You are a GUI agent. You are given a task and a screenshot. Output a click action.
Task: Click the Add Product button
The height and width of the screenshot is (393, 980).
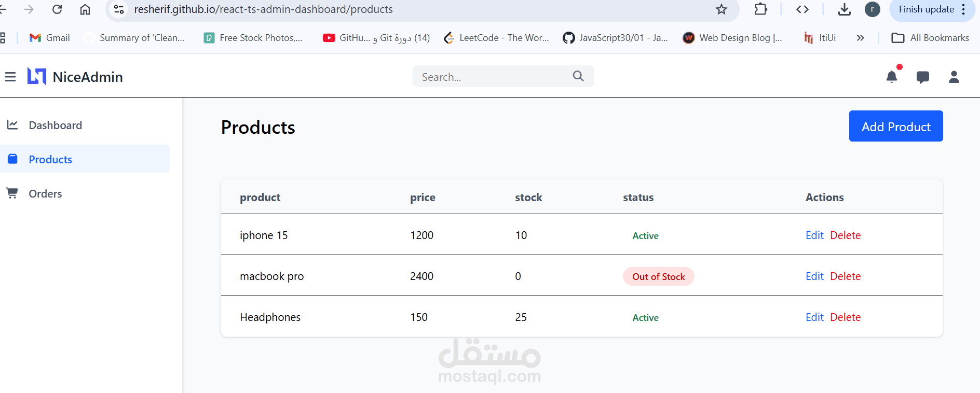coord(896,126)
